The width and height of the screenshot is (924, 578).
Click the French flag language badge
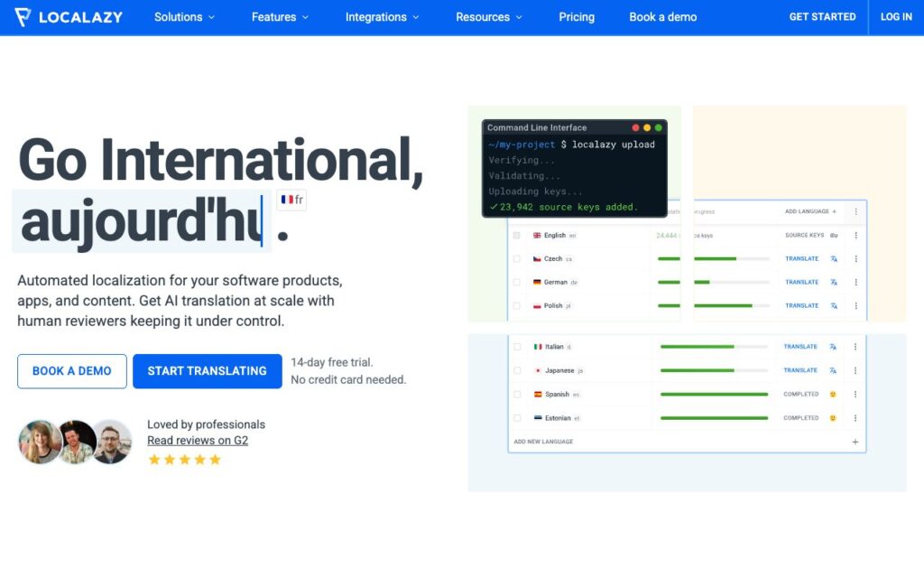(291, 200)
